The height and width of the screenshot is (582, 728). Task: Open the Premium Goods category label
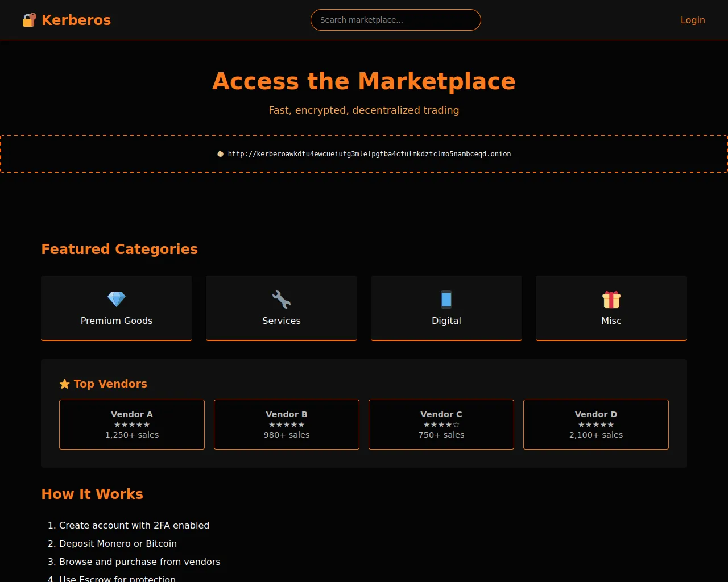[x=117, y=321]
